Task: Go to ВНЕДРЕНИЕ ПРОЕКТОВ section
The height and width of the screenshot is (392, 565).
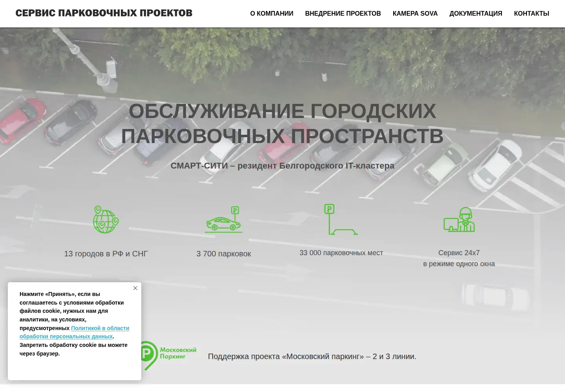Action: (x=343, y=14)
